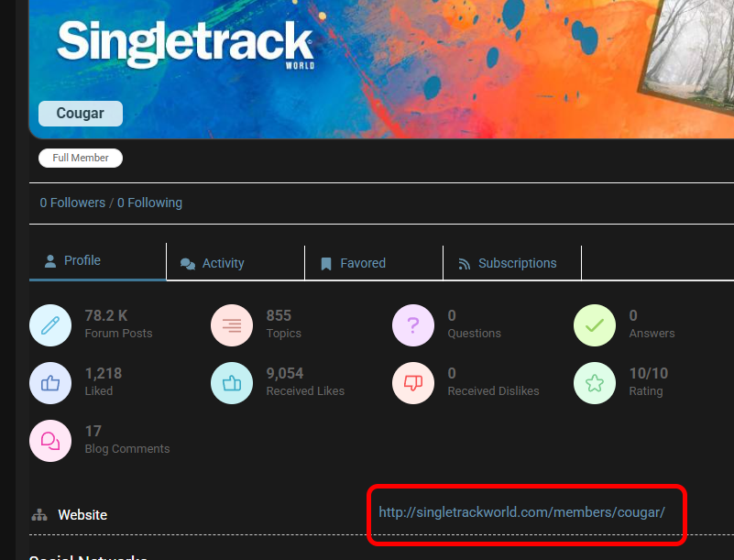The width and height of the screenshot is (734, 560).
Task: Click the Singletrack World logo
Action: pyautogui.click(x=186, y=44)
